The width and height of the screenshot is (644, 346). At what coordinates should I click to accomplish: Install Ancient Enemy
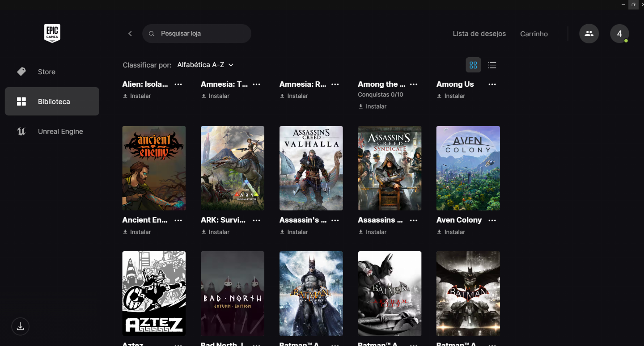click(x=137, y=232)
